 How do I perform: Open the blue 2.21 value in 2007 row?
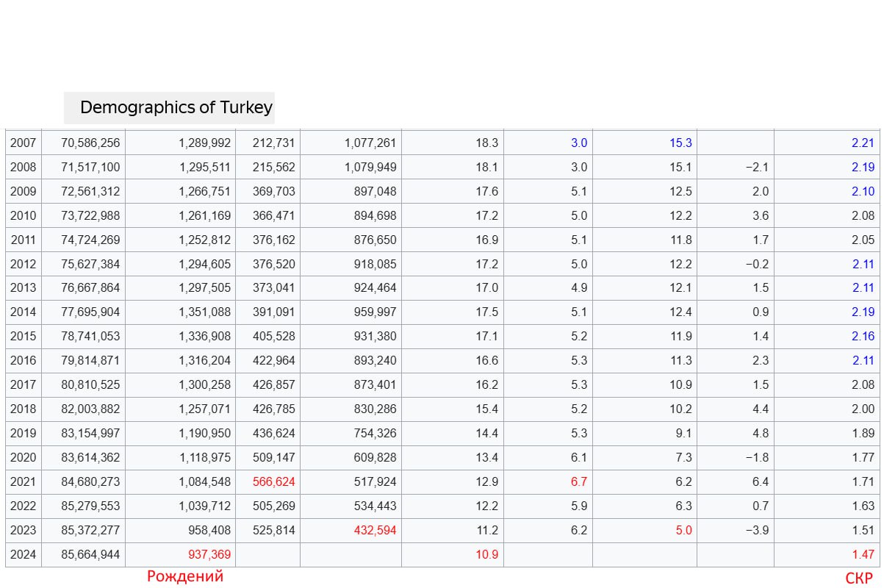tap(863, 143)
